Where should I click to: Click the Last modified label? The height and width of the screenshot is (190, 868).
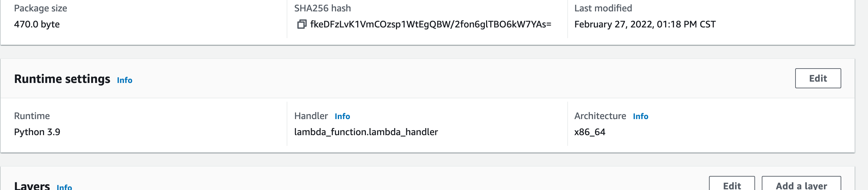pyautogui.click(x=603, y=8)
